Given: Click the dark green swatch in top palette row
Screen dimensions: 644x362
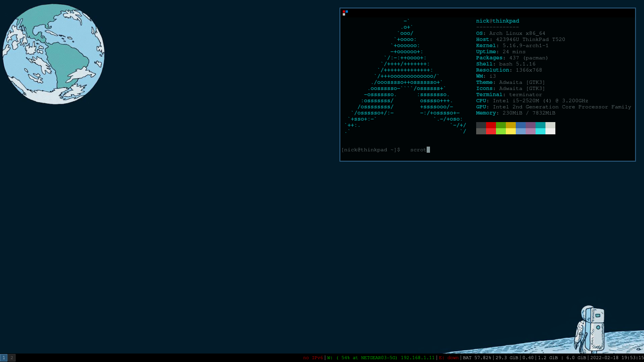Looking at the screenshot, I should (x=501, y=125).
